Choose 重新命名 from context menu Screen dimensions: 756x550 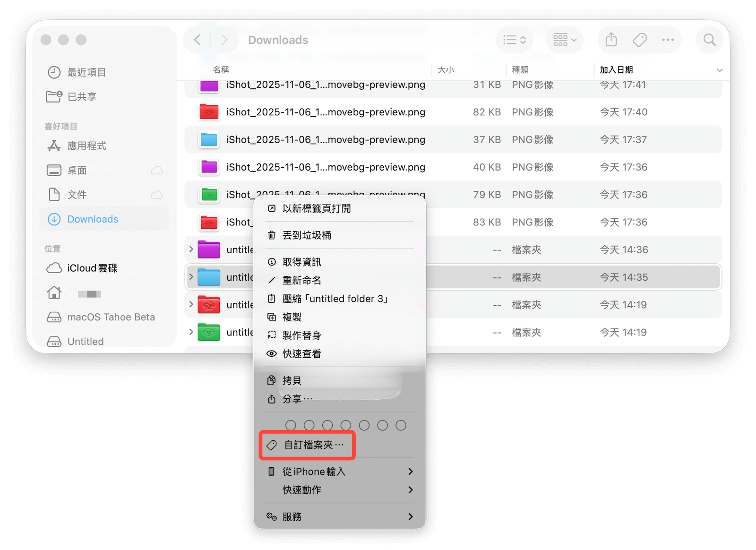(340, 280)
